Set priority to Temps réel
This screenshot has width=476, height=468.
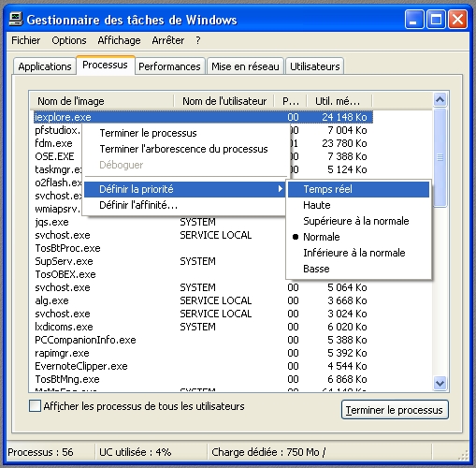[x=358, y=189]
